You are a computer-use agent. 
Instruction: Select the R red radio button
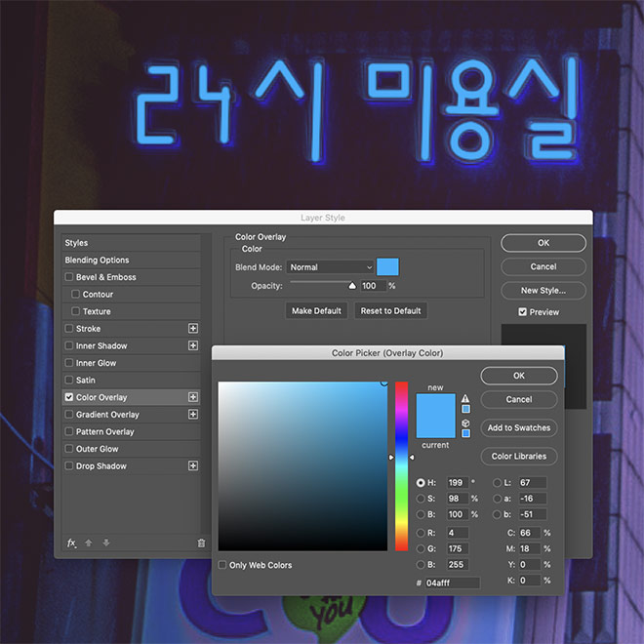click(x=421, y=533)
